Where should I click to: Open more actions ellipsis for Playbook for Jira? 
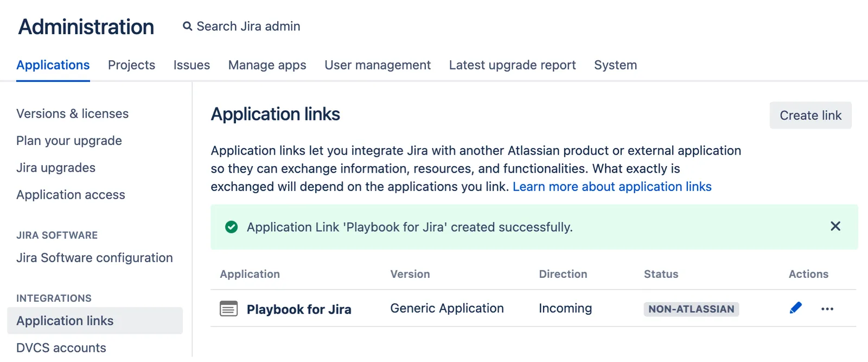[827, 309]
